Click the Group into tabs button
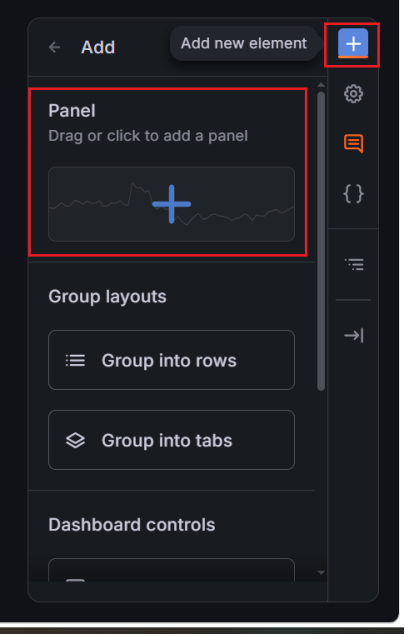 (x=171, y=440)
